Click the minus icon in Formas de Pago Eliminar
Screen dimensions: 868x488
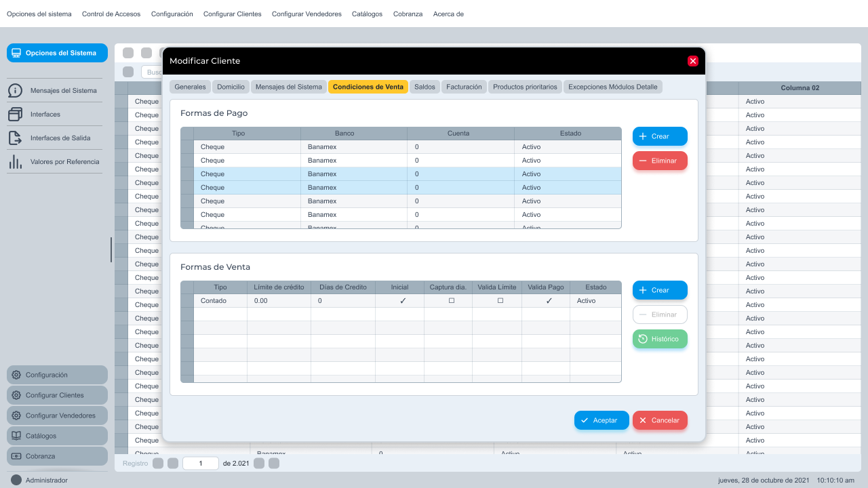click(643, 161)
